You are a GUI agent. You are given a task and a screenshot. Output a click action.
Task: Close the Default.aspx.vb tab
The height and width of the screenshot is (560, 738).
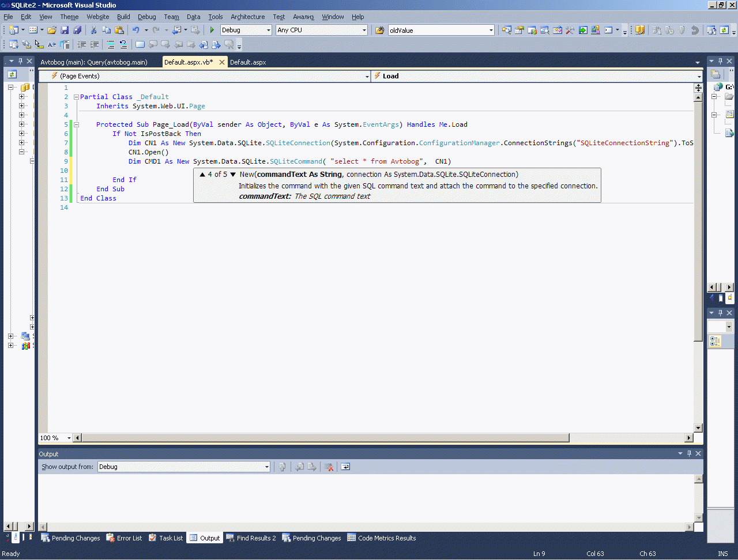coord(222,62)
